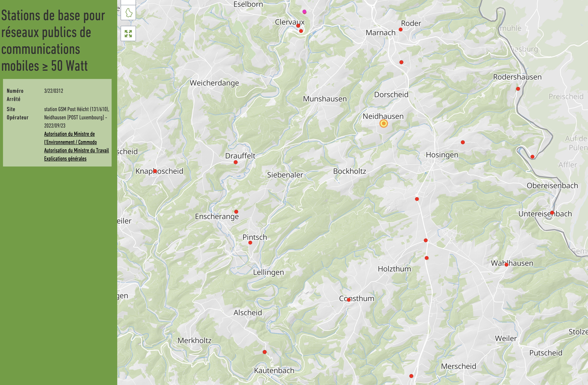Screen dimensions: 588x385
Task: Select the red marker on Knaphoscheid label
Action: click(x=155, y=171)
